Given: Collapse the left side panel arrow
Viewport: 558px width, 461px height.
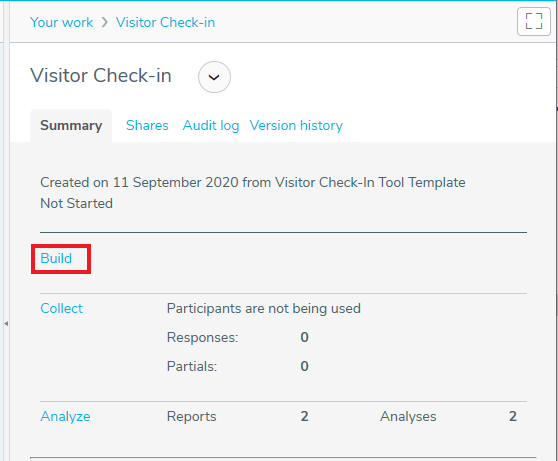Looking at the screenshot, I should click(x=6, y=324).
